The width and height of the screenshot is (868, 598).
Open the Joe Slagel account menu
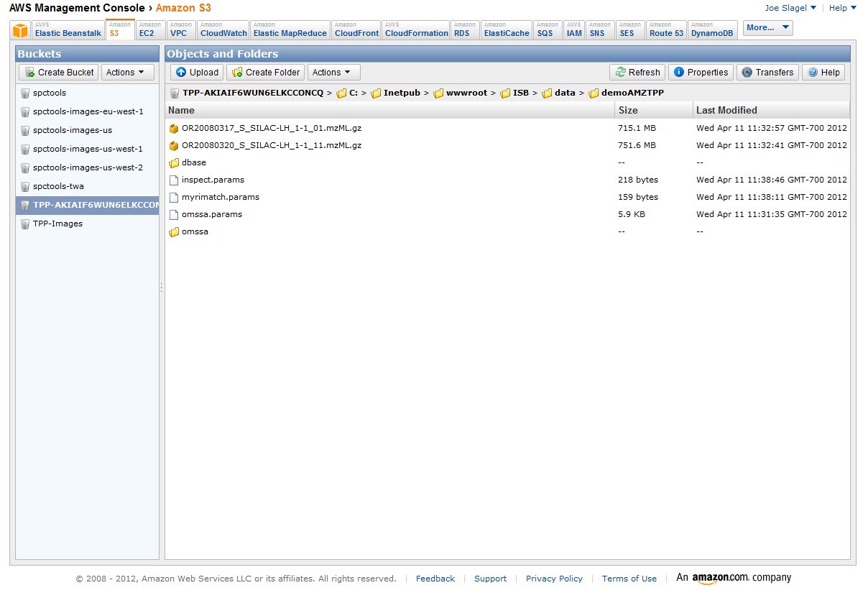point(790,8)
